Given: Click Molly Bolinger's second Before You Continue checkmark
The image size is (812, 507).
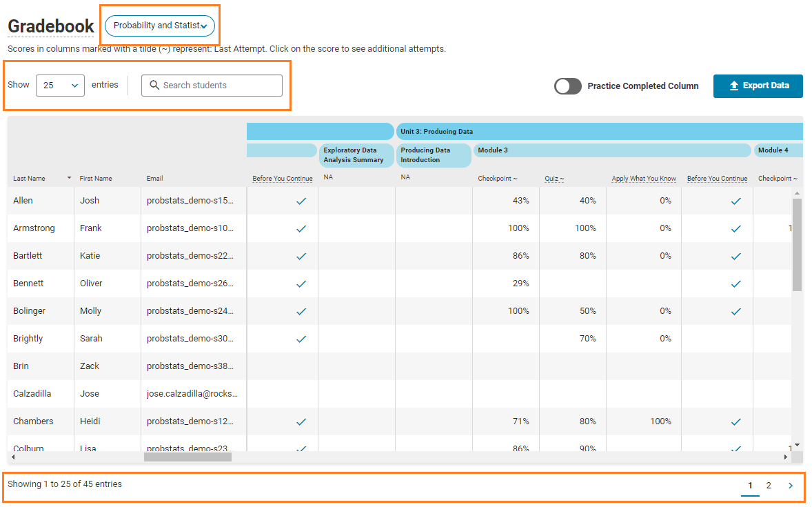Looking at the screenshot, I should 735,311.
